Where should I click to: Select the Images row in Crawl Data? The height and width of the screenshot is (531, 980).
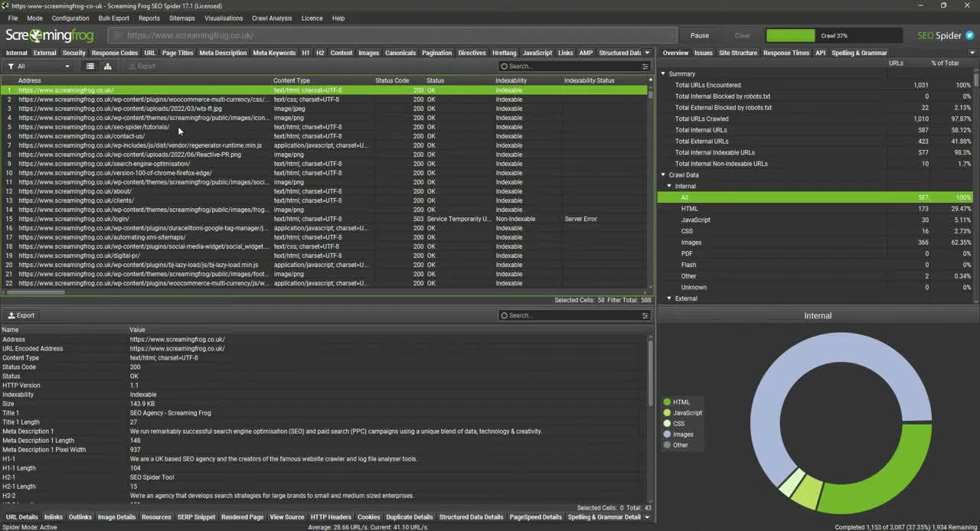pos(815,243)
